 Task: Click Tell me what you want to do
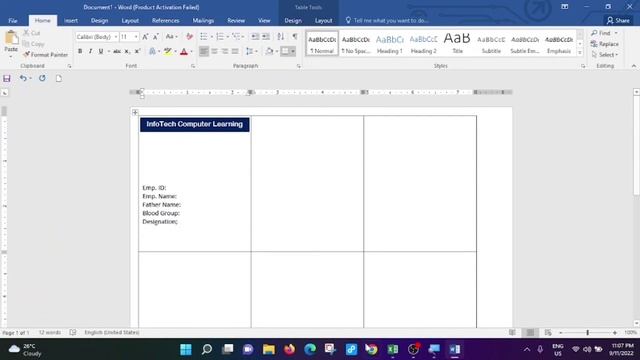(387, 20)
